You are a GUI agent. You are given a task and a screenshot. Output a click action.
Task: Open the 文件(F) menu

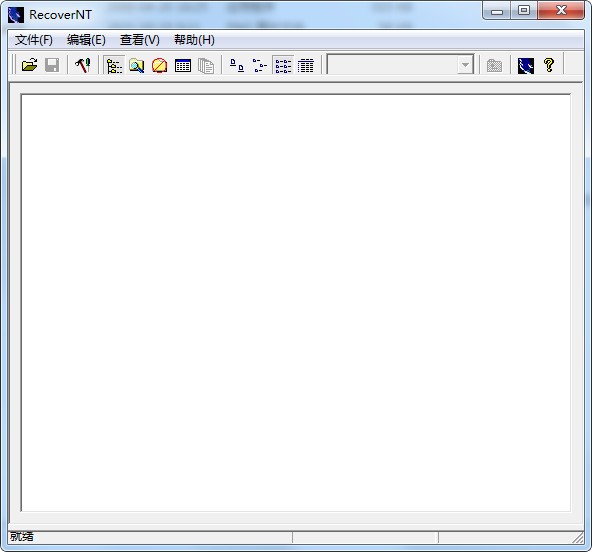pyautogui.click(x=34, y=40)
